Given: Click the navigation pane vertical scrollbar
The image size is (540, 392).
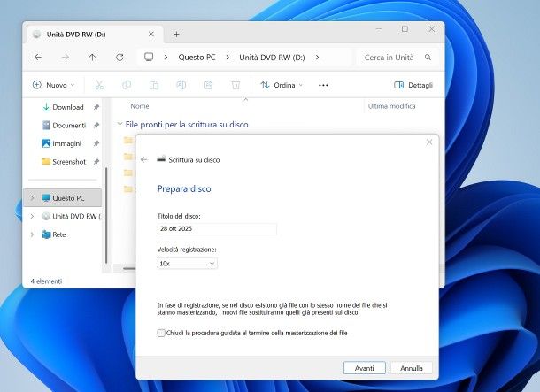Looking at the screenshot, I should (x=106, y=215).
